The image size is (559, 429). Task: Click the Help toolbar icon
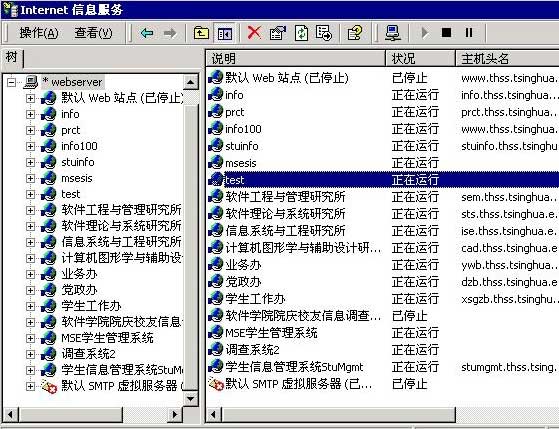pos(355,33)
